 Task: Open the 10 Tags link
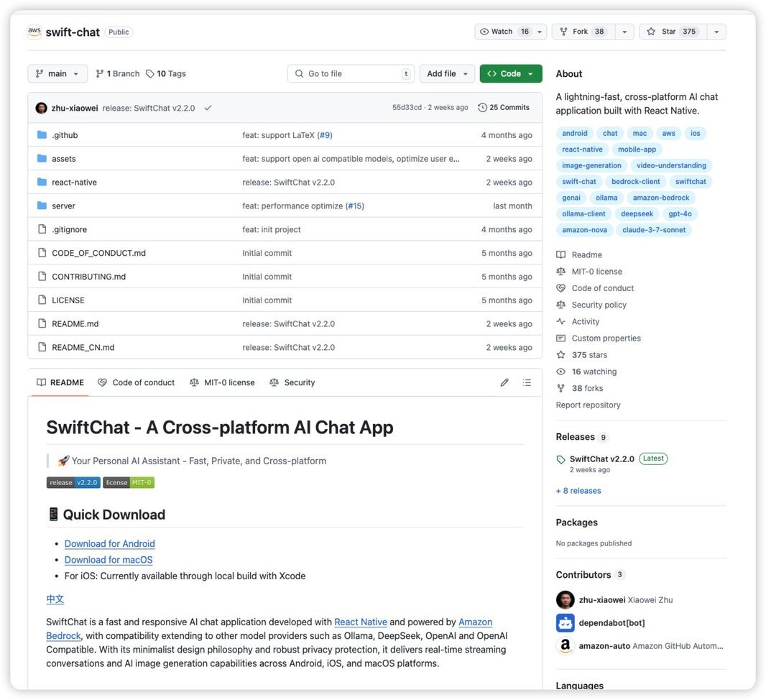click(166, 74)
